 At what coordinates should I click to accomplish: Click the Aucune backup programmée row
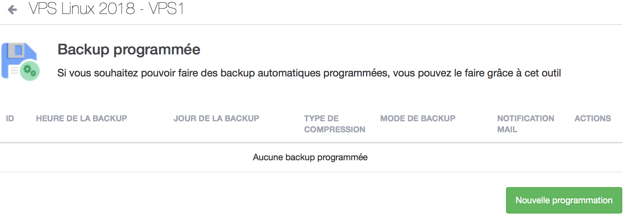pos(311,157)
